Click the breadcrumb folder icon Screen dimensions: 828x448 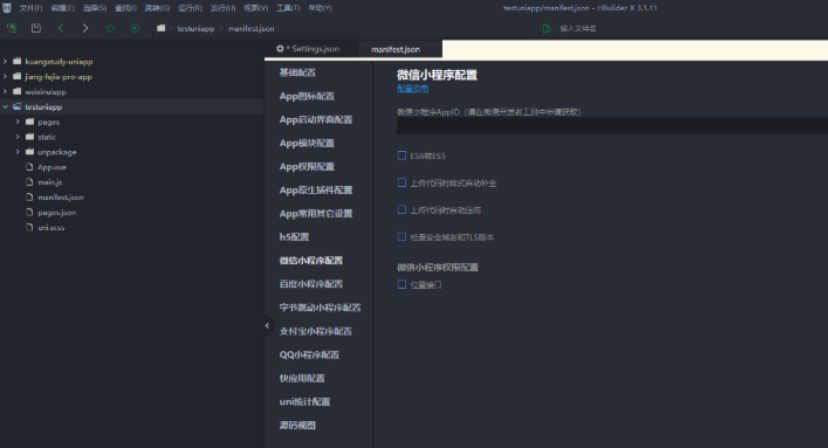coord(161,29)
